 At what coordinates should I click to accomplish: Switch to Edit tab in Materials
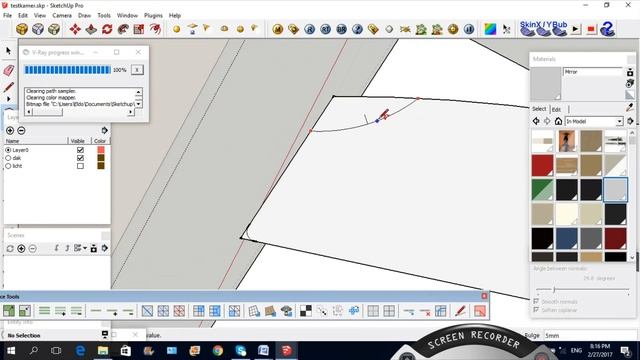556,109
